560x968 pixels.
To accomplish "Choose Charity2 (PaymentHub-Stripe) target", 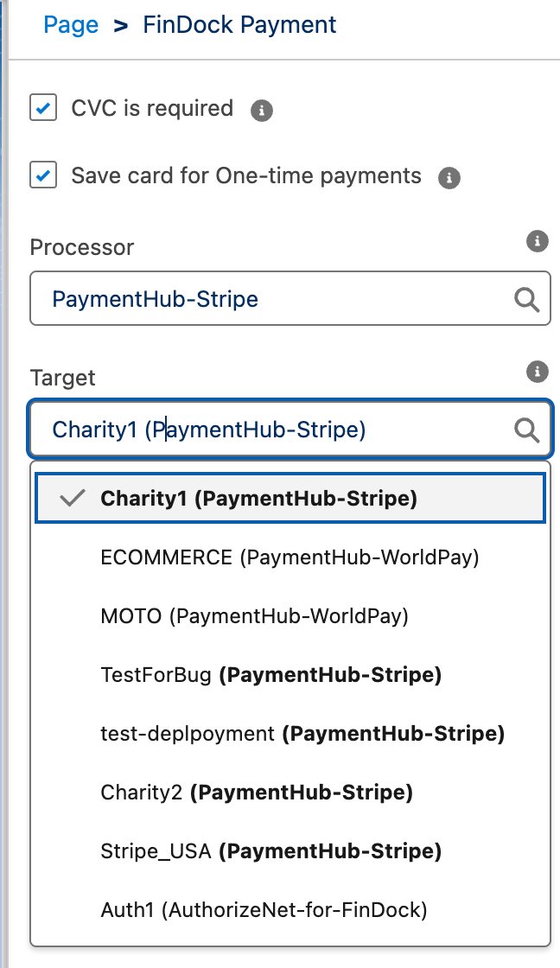I will tap(257, 793).
